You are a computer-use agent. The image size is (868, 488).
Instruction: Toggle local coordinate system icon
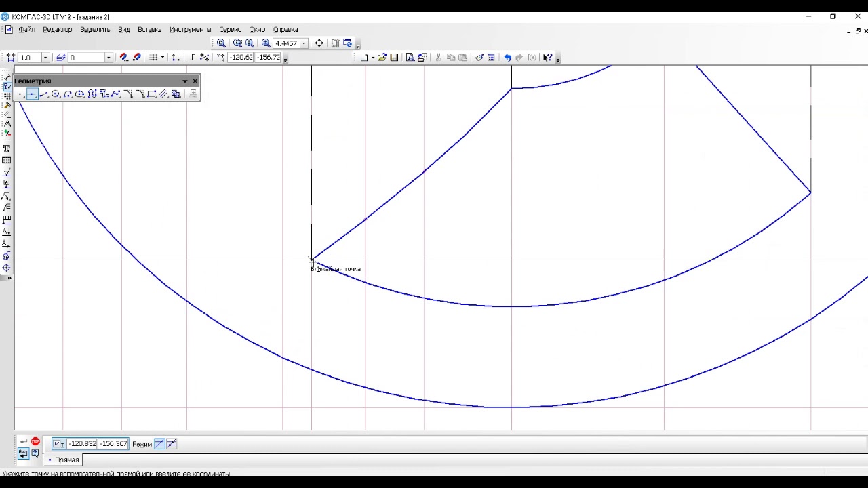pyautogui.click(x=176, y=58)
